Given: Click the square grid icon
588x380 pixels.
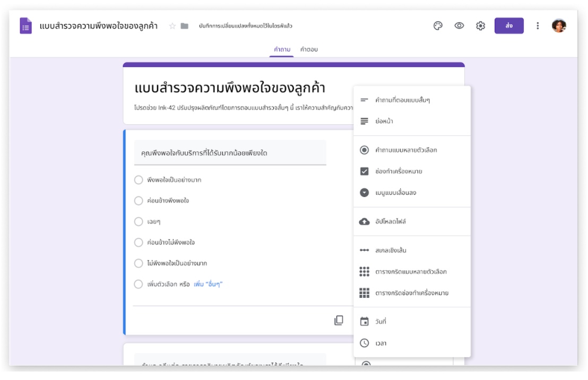Looking at the screenshot, I should pyautogui.click(x=364, y=293).
